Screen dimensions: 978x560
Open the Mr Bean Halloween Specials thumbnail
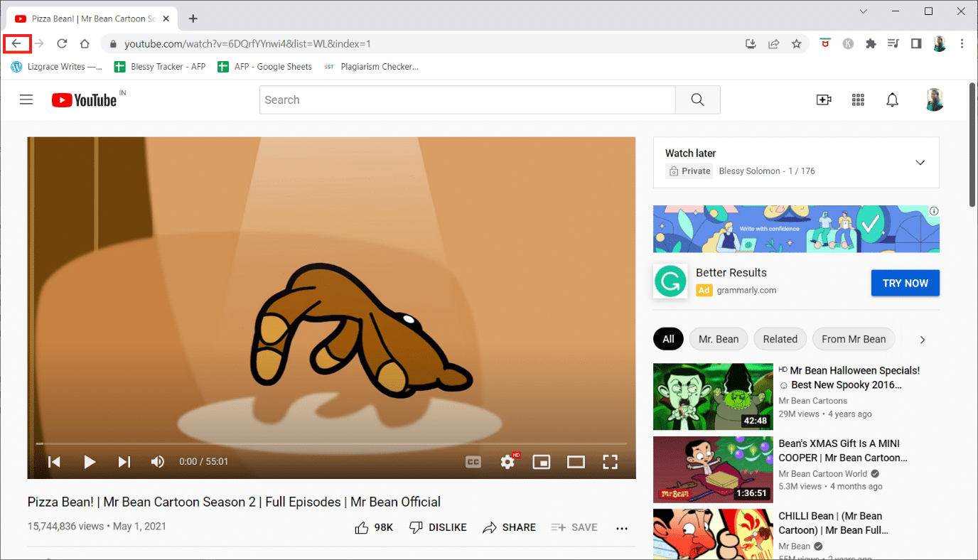713,397
